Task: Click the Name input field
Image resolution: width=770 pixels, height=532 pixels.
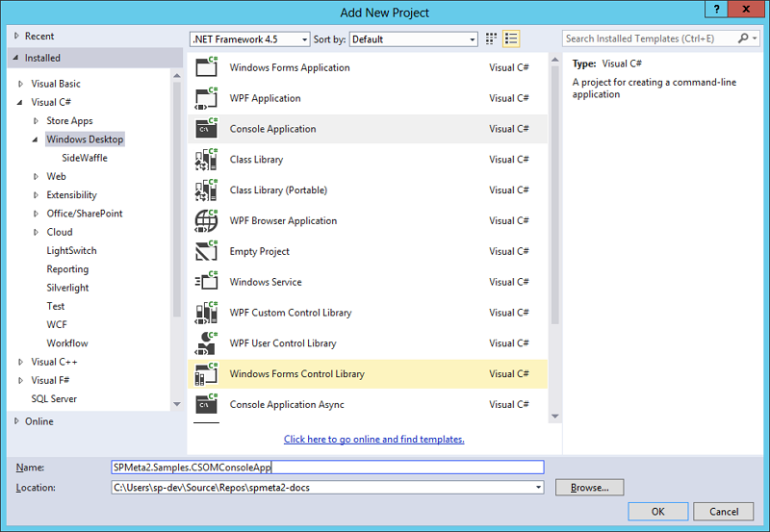Action: [x=327, y=468]
